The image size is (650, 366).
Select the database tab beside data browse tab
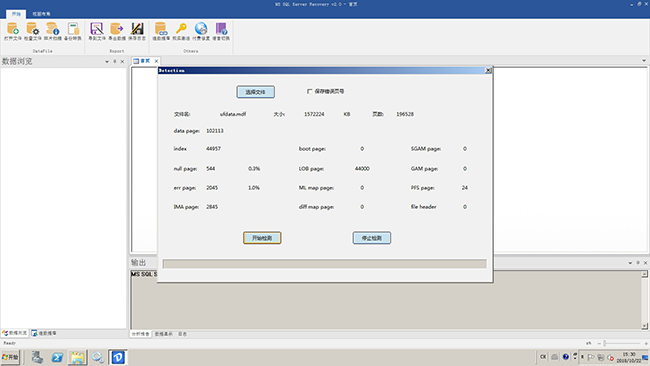(44, 333)
